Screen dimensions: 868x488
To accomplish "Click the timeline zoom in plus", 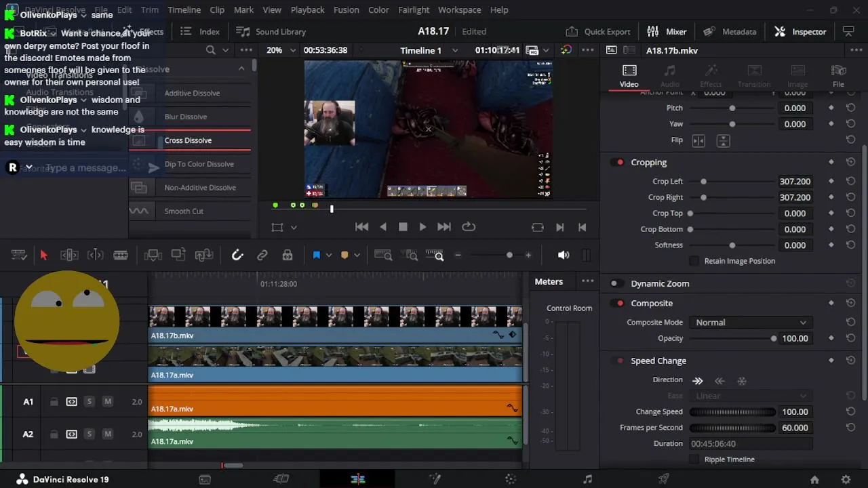I will 528,255.
